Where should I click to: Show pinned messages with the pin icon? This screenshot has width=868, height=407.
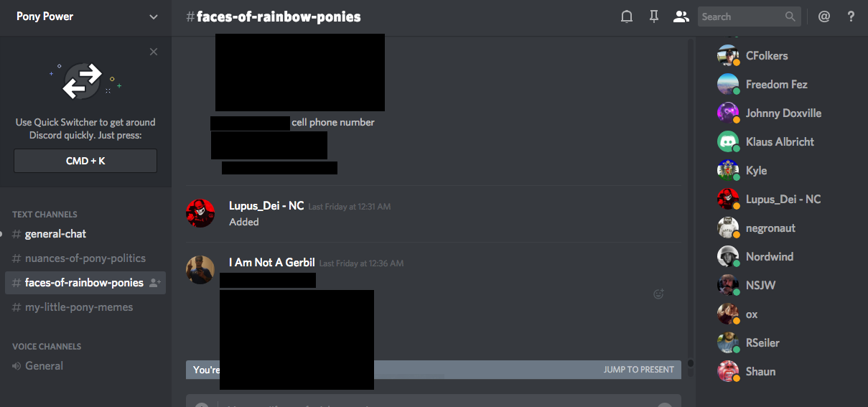tap(654, 17)
